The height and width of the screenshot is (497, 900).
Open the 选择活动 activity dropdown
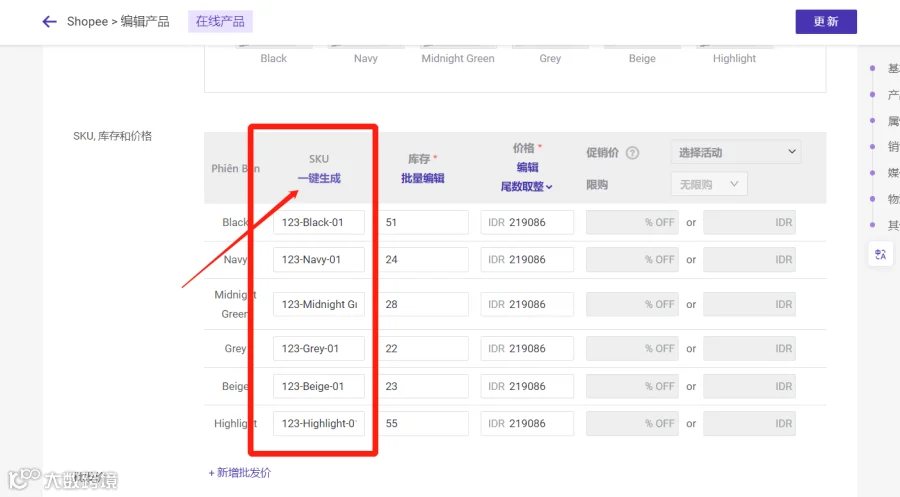coord(736,152)
